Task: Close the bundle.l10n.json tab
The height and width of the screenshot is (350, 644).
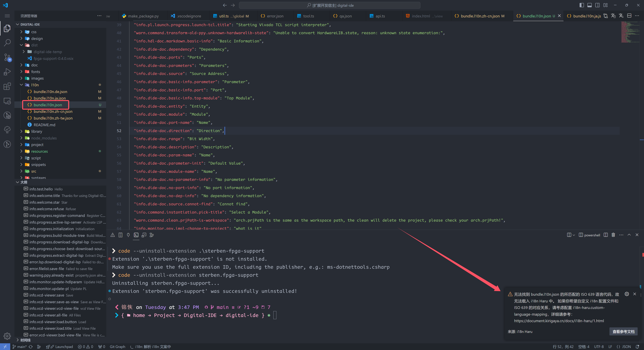Action: (559, 16)
